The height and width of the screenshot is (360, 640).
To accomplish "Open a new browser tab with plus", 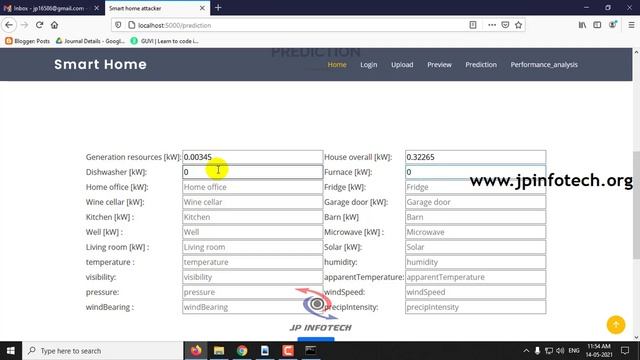I will (x=218, y=8).
